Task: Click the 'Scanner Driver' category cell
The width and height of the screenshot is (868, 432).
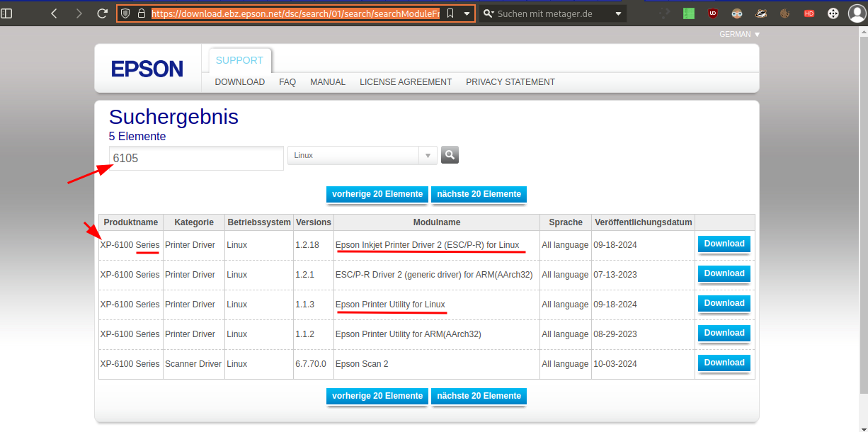Action: 193,364
